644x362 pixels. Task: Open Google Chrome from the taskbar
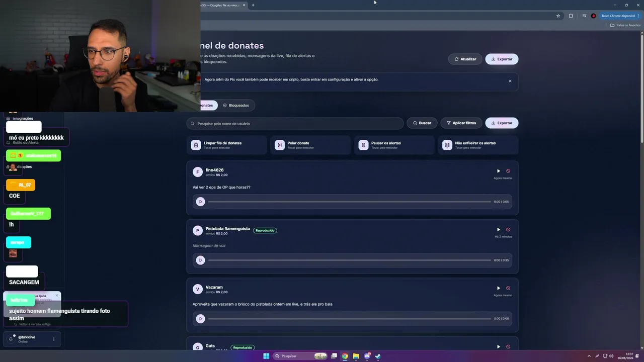pyautogui.click(x=345, y=356)
